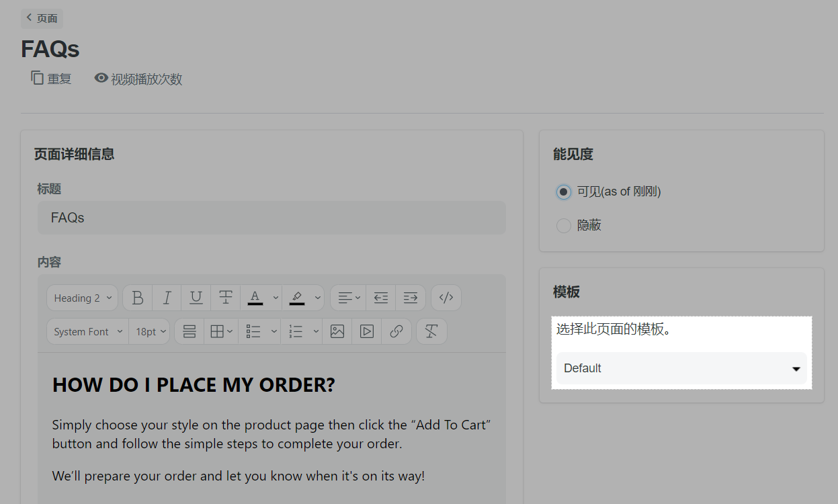The image size is (838, 504).
Task: Click the numbered list icon
Action: [296, 331]
